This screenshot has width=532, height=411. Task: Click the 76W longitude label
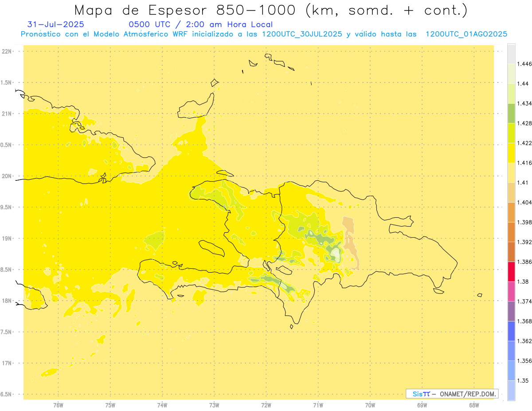point(58,405)
